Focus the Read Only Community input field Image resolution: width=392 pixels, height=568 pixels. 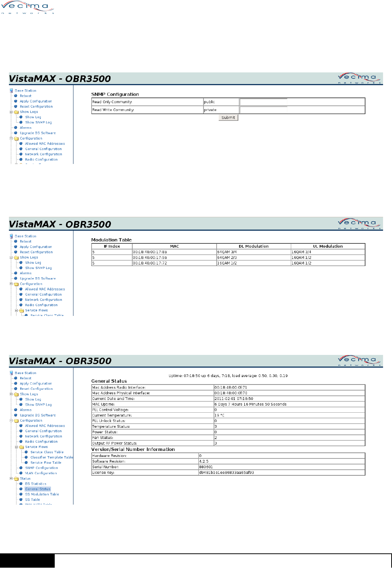point(263,102)
